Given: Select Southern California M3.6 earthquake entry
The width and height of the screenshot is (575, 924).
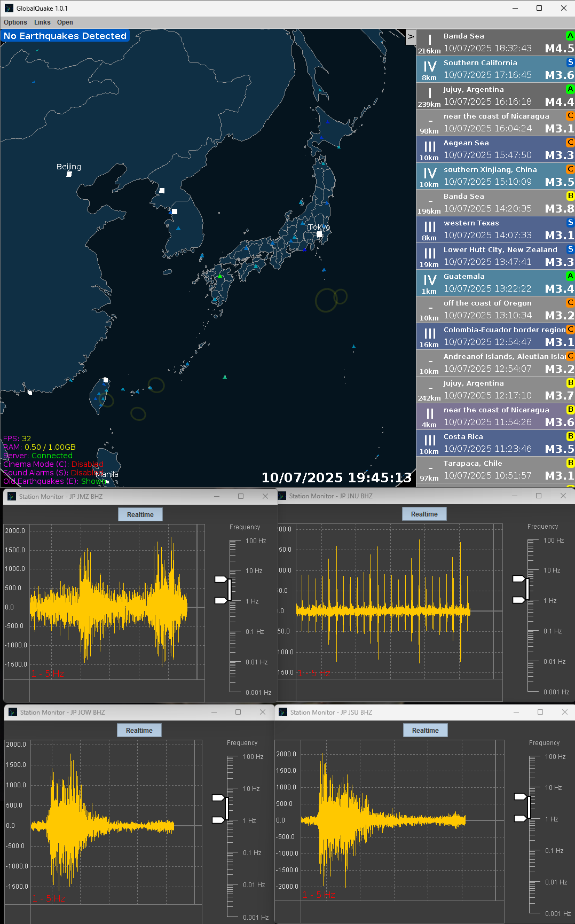Looking at the screenshot, I should point(495,69).
